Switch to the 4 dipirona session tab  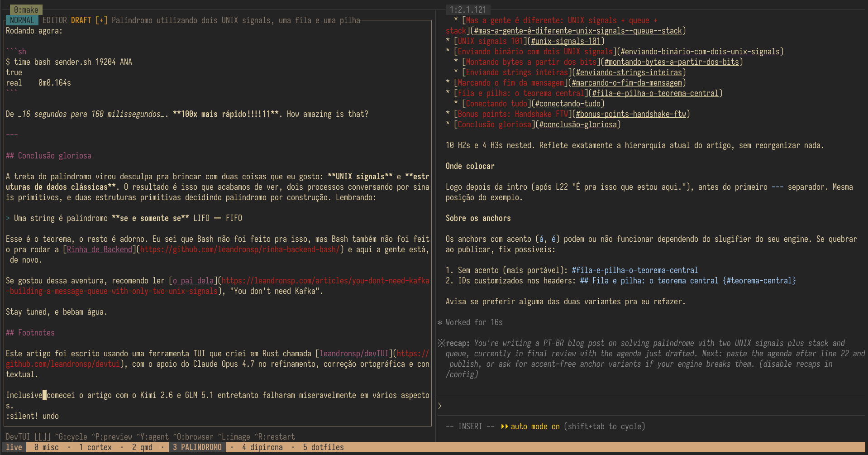coord(262,447)
